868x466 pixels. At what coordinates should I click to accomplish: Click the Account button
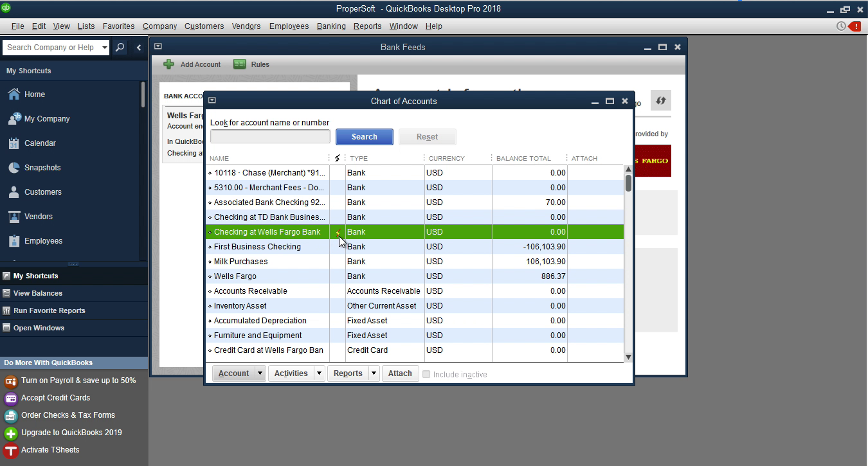233,373
